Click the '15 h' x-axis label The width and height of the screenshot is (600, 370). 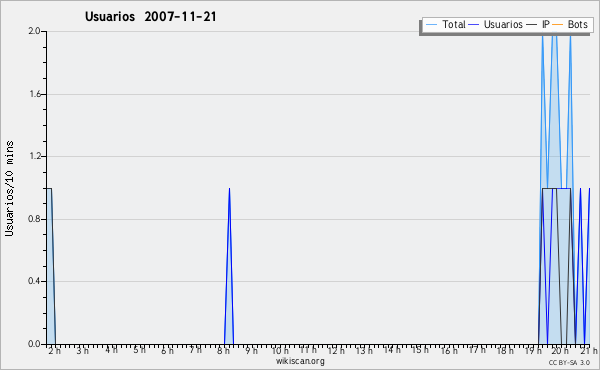point(420,350)
